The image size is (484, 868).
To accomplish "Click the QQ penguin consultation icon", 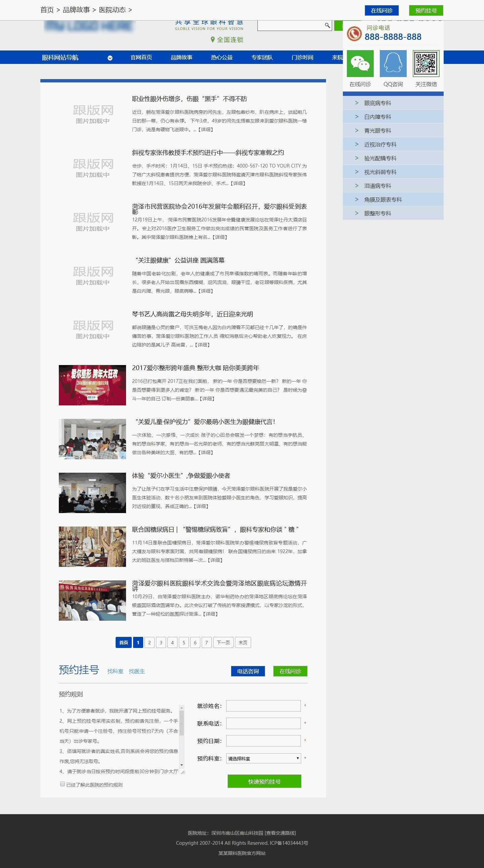I will pos(393,63).
